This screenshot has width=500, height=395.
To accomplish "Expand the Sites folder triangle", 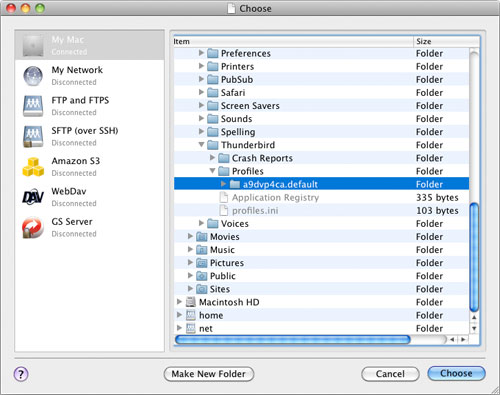I will [190, 288].
